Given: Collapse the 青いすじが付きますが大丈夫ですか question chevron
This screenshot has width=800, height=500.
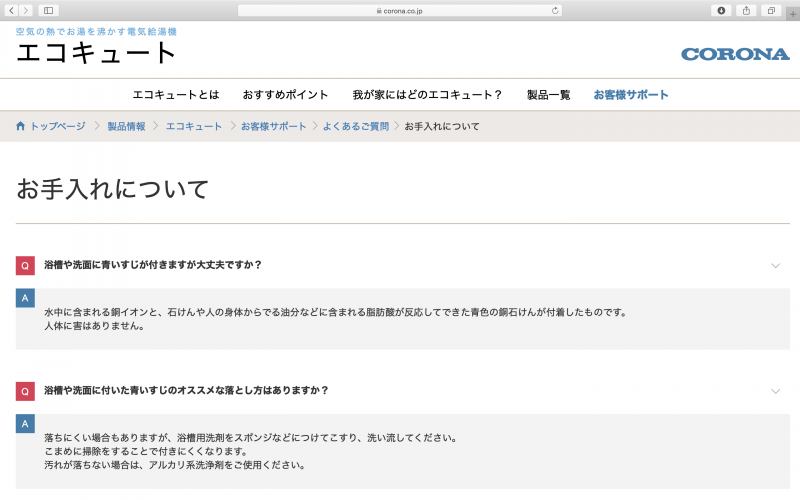Looking at the screenshot, I should tap(776, 265).
